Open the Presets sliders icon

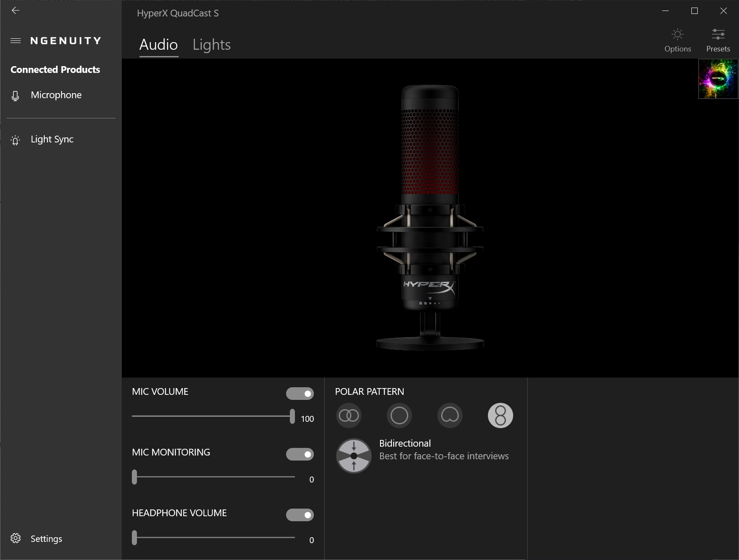coord(718,35)
